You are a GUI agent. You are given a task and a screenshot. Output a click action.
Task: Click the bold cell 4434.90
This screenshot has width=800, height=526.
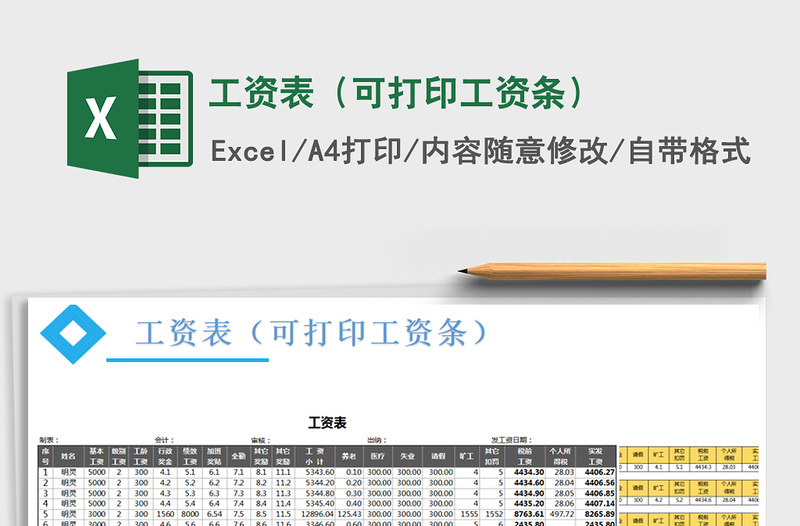(x=524, y=493)
